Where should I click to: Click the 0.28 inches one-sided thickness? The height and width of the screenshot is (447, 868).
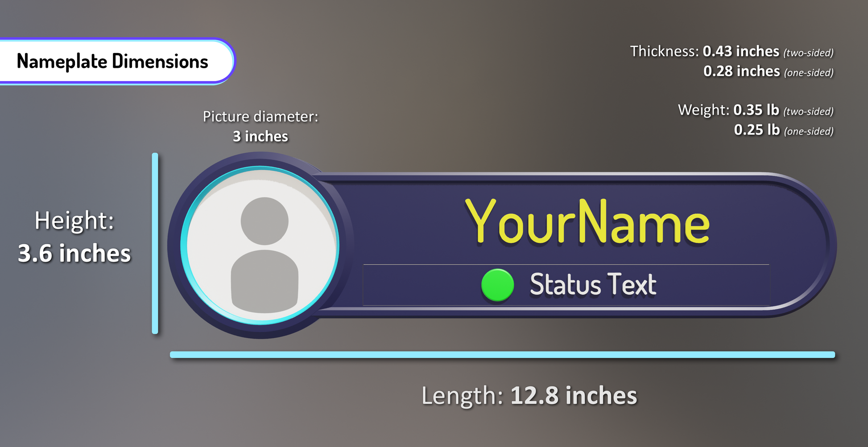(x=741, y=71)
